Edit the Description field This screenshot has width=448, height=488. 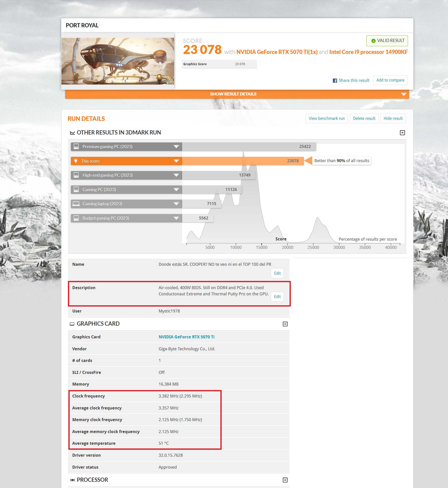click(277, 297)
